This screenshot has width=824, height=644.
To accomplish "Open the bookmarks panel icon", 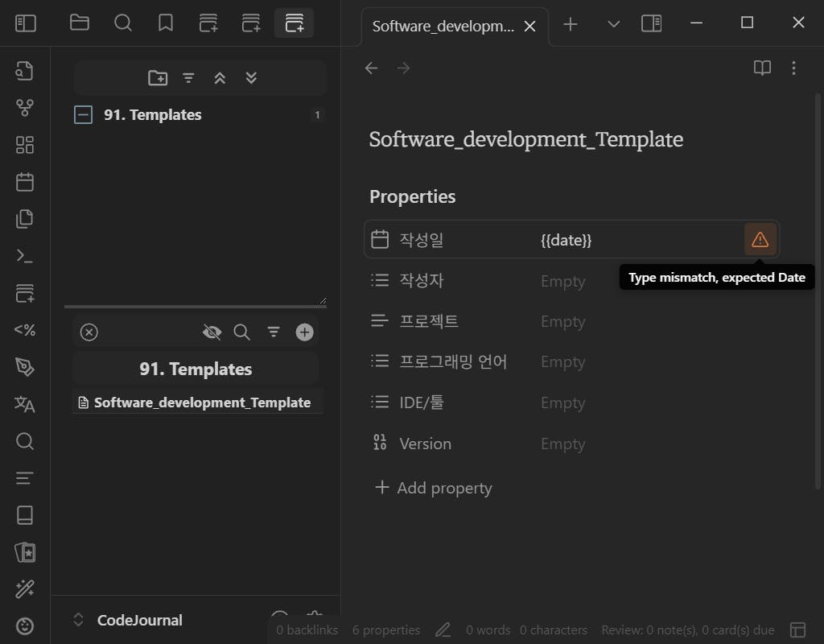I will [x=166, y=23].
